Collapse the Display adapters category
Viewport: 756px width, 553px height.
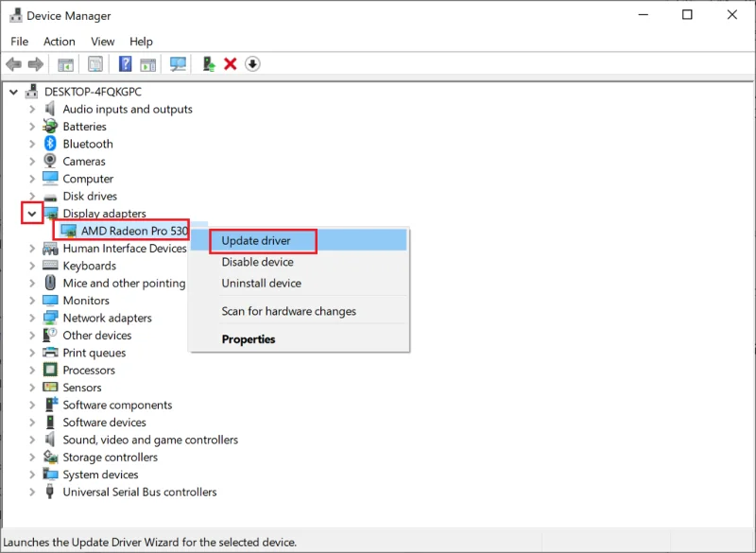click(32, 213)
